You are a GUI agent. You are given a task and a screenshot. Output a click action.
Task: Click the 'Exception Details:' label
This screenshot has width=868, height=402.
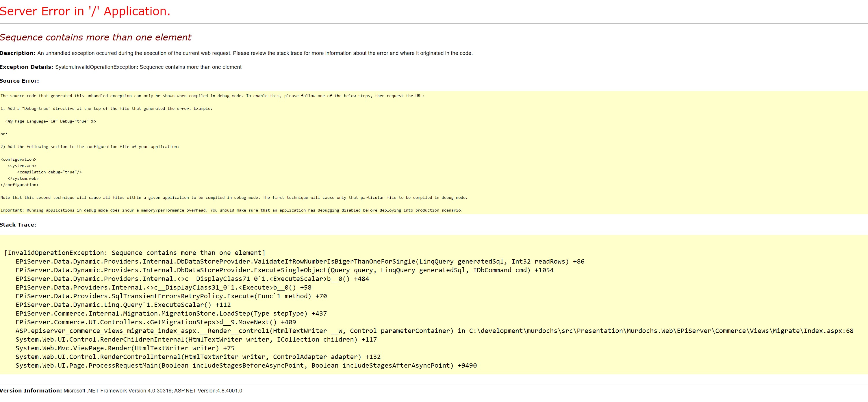(x=26, y=67)
